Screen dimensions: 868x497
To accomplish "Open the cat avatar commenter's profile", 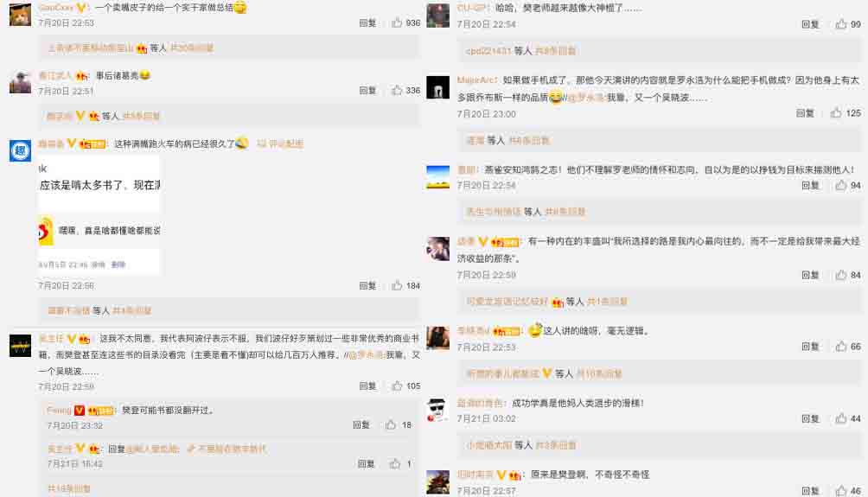I will coord(21,15).
